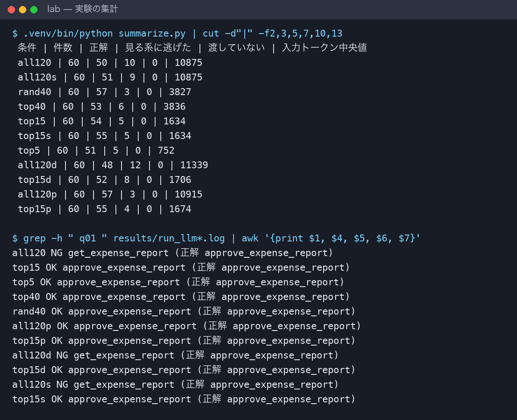
Task: Click the 'top15 OK approve_expense_report' log line
Action: point(181,268)
